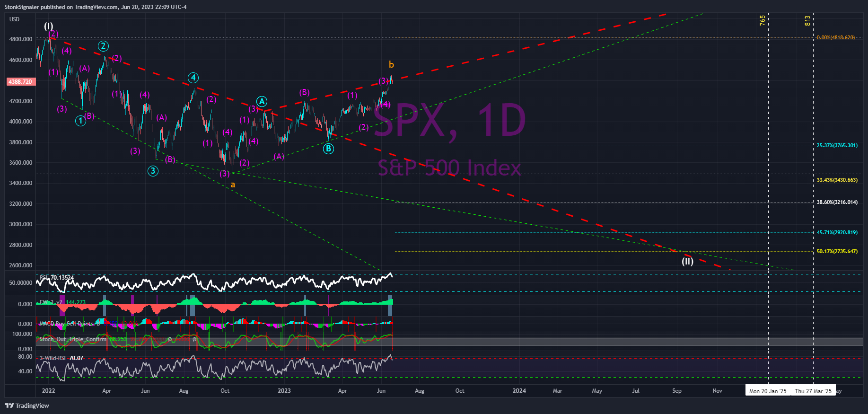Click Wild-RSI pane axis value 40.00
The image size is (868, 414).
(x=25, y=371)
